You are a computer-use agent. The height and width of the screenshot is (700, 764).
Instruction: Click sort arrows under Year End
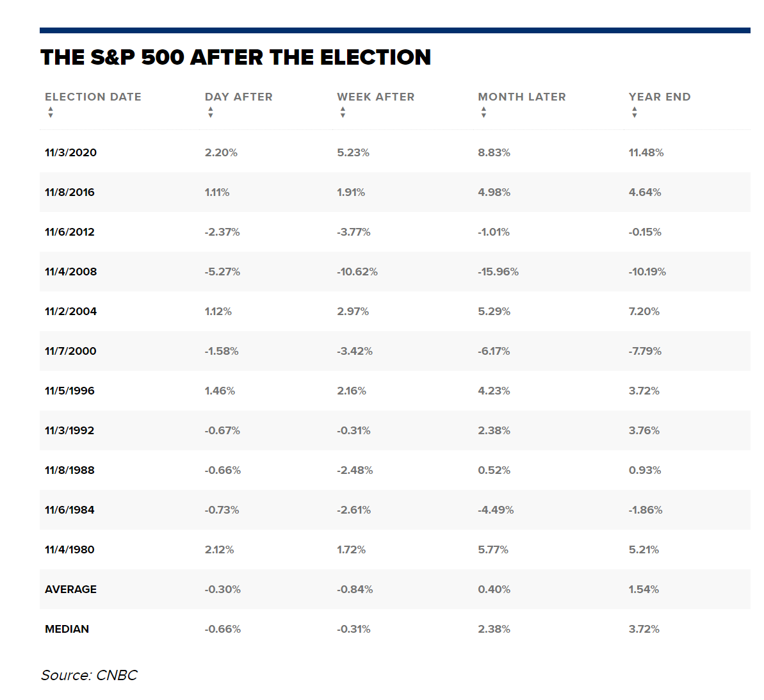point(634,112)
